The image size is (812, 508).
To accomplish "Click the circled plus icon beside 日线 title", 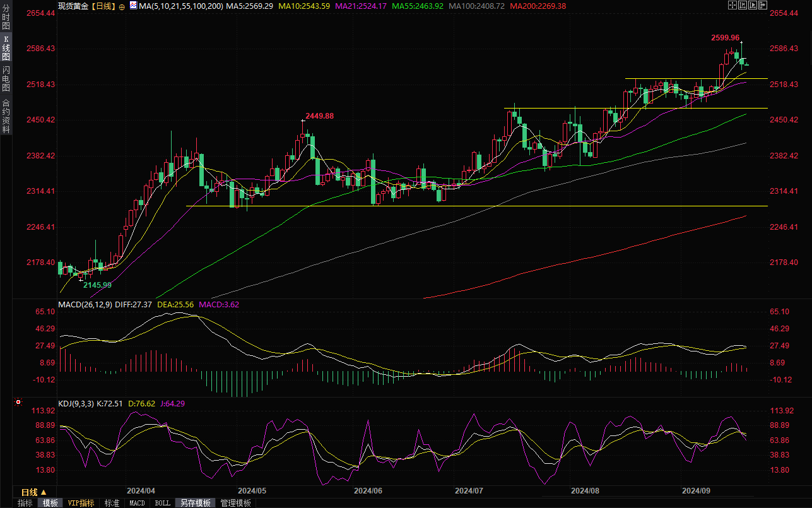I will [122, 6].
